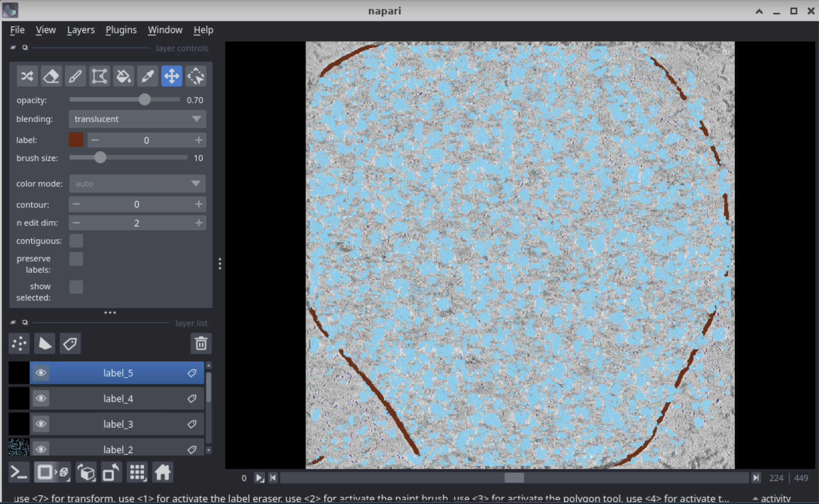The width and height of the screenshot is (819, 504).
Task: Select the label eraser tool
Action: (51, 76)
